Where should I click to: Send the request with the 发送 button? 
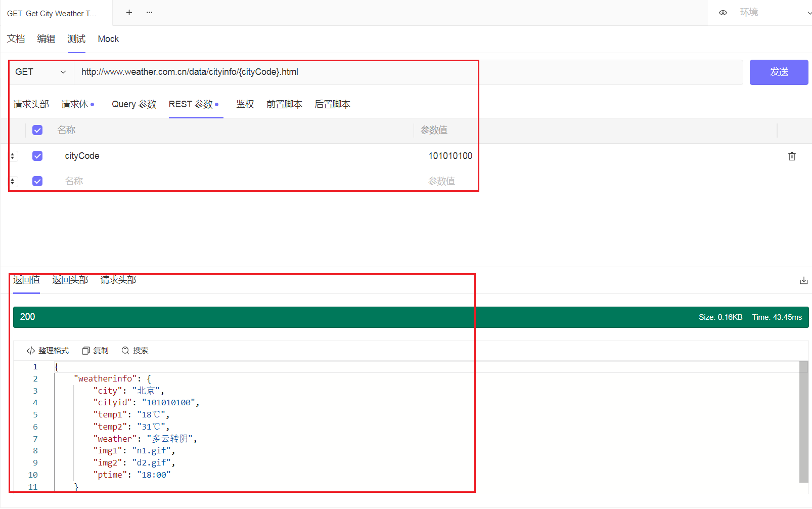[x=779, y=72]
